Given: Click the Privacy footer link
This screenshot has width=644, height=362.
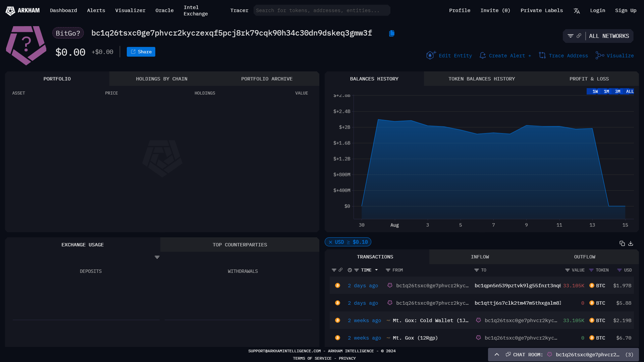Looking at the screenshot, I should pyautogui.click(x=347, y=358).
